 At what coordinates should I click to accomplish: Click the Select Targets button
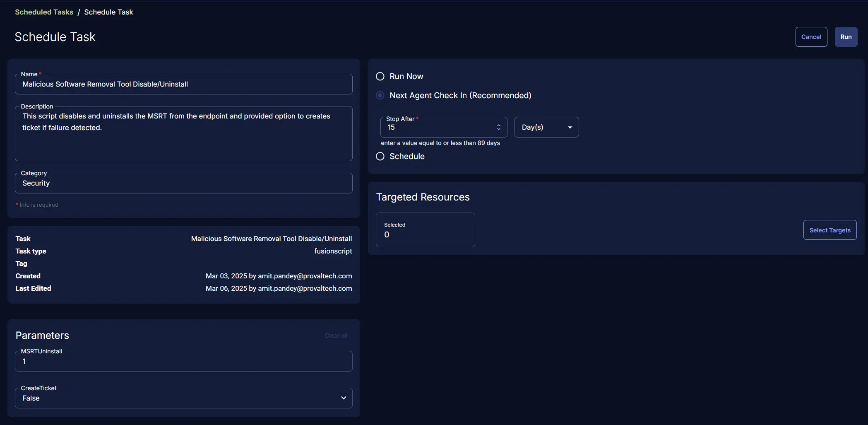point(830,230)
